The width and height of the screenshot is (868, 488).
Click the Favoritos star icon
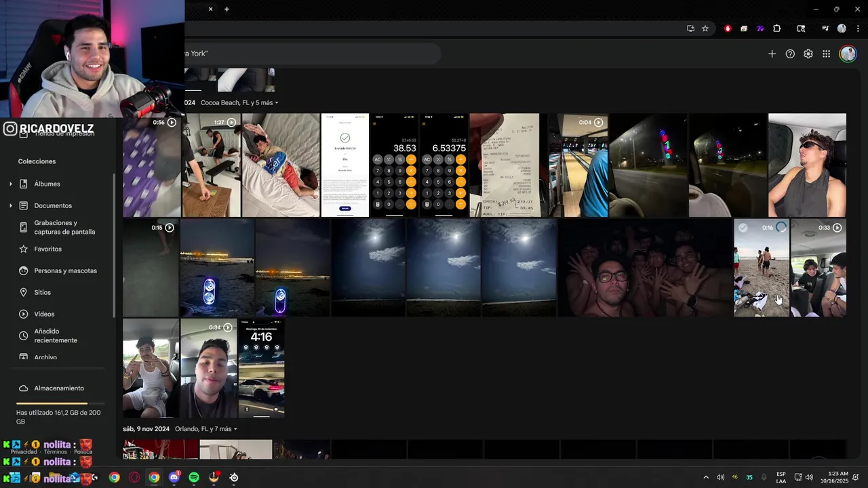pos(24,249)
